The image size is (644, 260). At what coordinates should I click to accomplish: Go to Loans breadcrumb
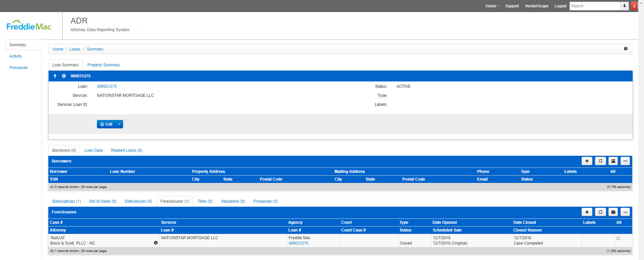(75, 49)
